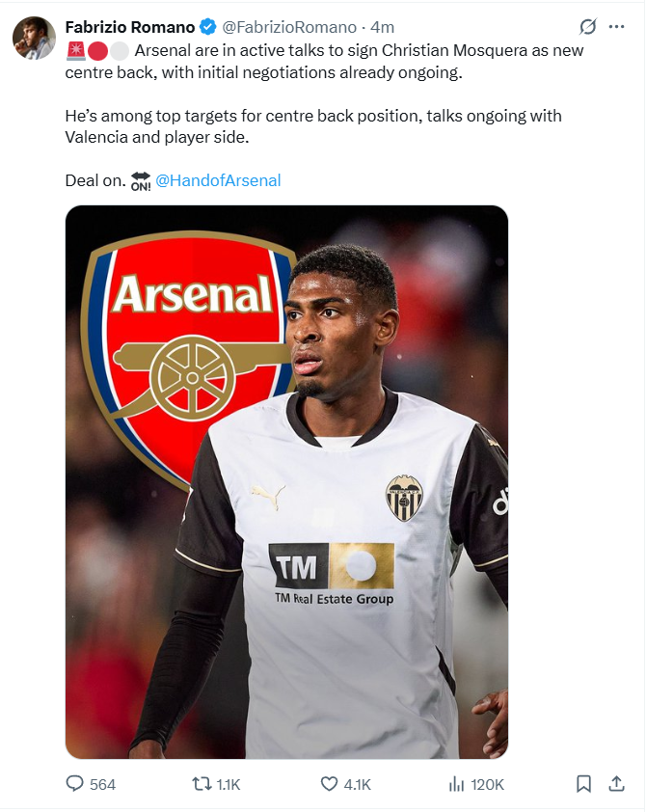Click the tweet body text
The image size is (646, 812).
324,115
